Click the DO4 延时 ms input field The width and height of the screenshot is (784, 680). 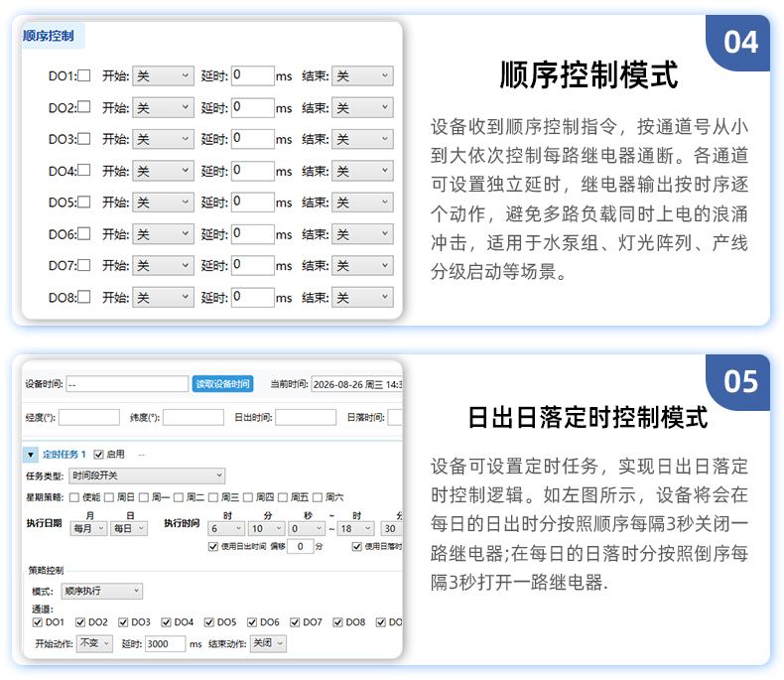253,171
